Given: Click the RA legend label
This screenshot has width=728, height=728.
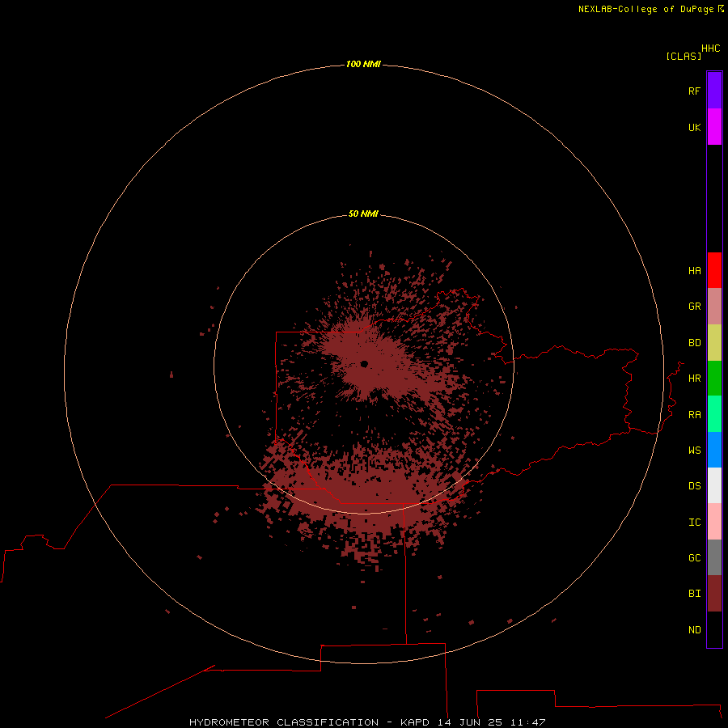Looking at the screenshot, I should point(694,414).
